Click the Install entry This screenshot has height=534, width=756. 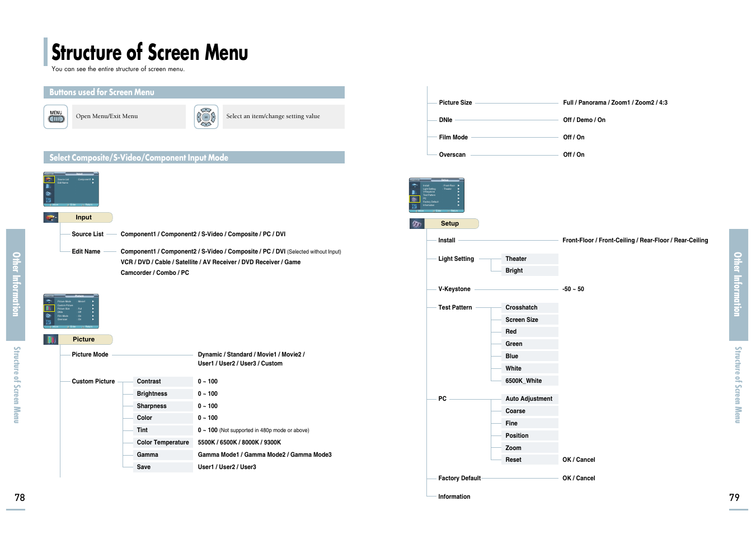(x=447, y=241)
